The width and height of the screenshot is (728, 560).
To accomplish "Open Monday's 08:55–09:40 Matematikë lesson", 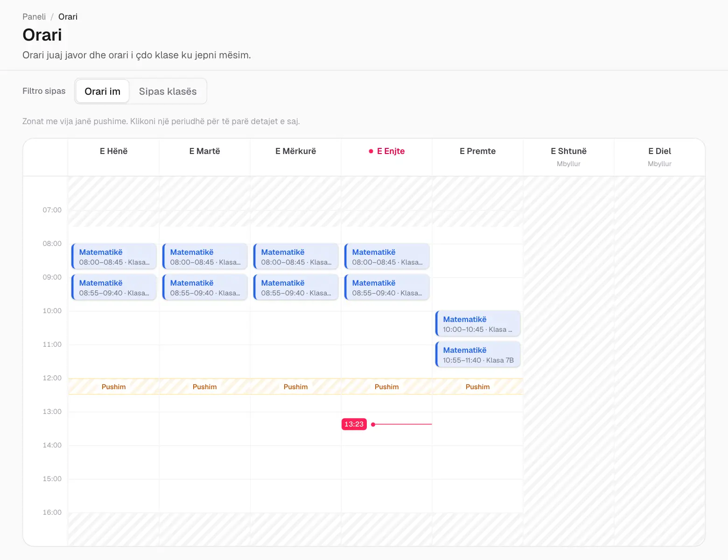I will (114, 287).
